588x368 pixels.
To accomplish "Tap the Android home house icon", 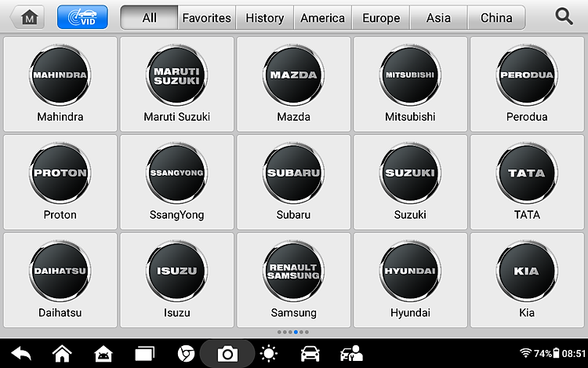I will click(x=62, y=353).
